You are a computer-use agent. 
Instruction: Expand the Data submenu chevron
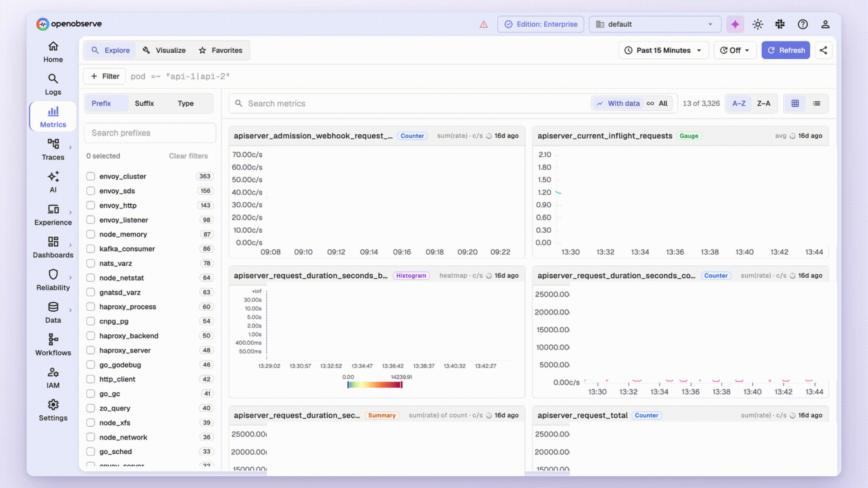tap(71, 310)
